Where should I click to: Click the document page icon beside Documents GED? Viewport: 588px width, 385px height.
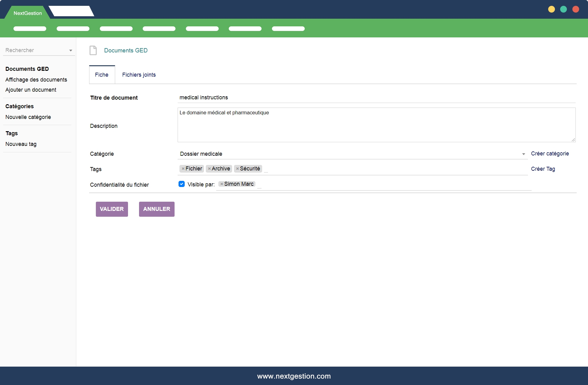[x=93, y=50]
